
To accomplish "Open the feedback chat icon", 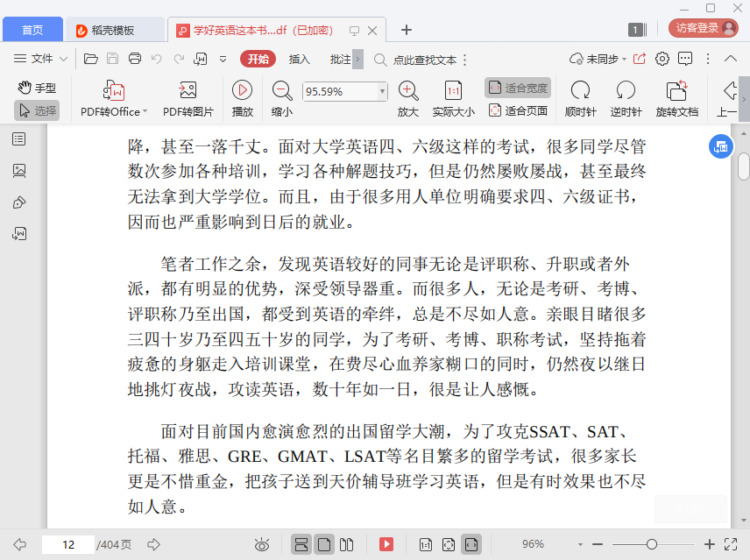I will point(685,59).
